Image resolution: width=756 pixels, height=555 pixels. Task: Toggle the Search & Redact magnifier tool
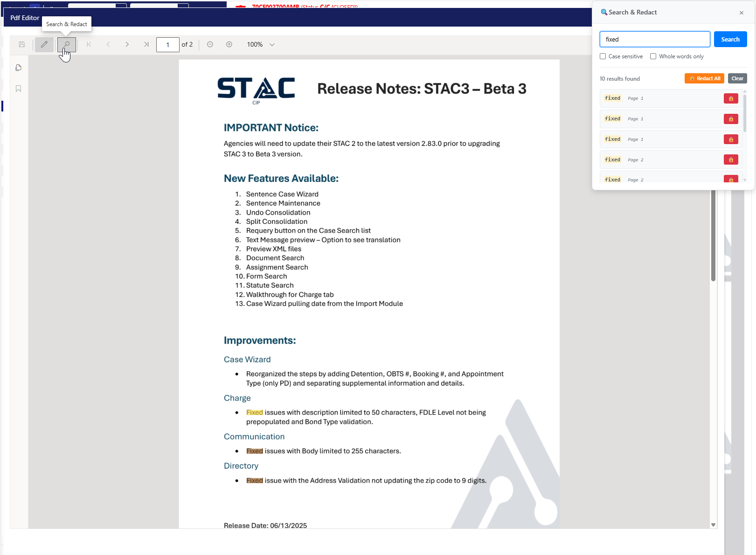coord(67,44)
